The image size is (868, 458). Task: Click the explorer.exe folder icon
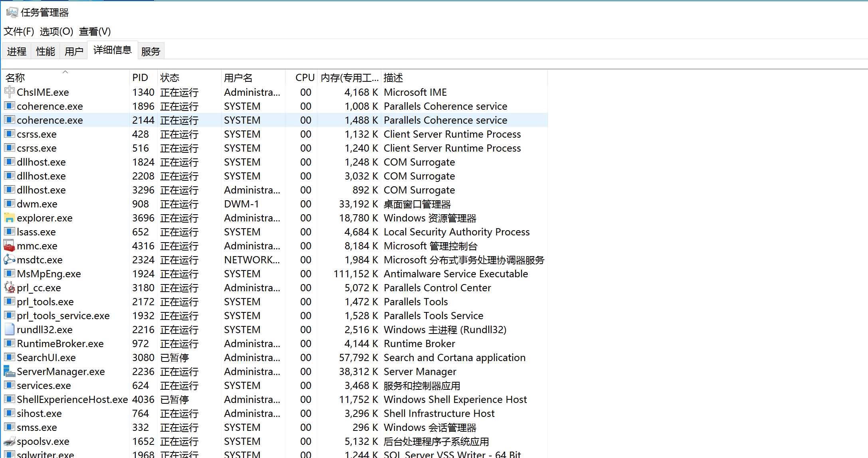[9, 218]
